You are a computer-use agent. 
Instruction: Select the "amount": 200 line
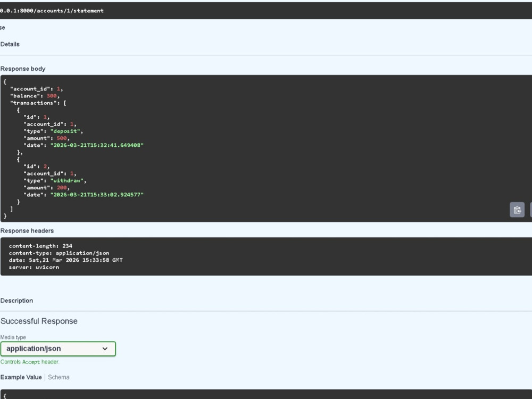coord(46,188)
